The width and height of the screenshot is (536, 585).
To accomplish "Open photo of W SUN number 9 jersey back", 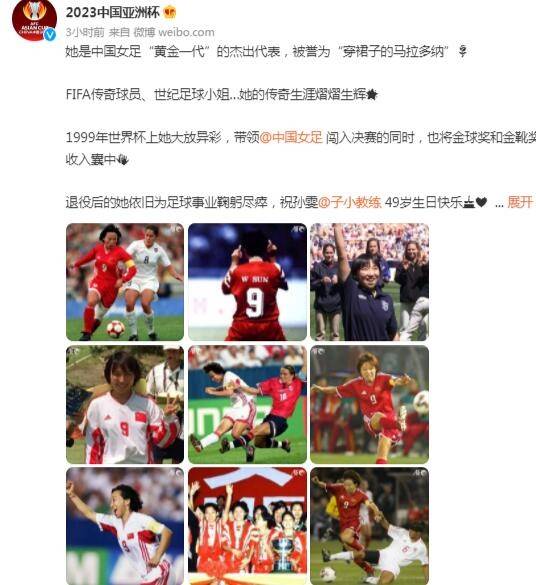I will coord(247,282).
